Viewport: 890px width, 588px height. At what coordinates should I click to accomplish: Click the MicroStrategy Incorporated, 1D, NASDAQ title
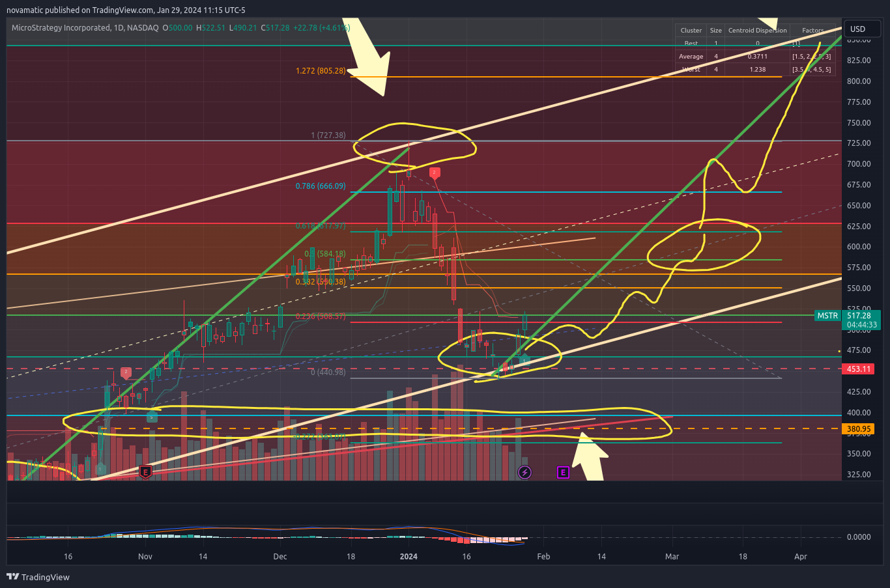click(85, 28)
